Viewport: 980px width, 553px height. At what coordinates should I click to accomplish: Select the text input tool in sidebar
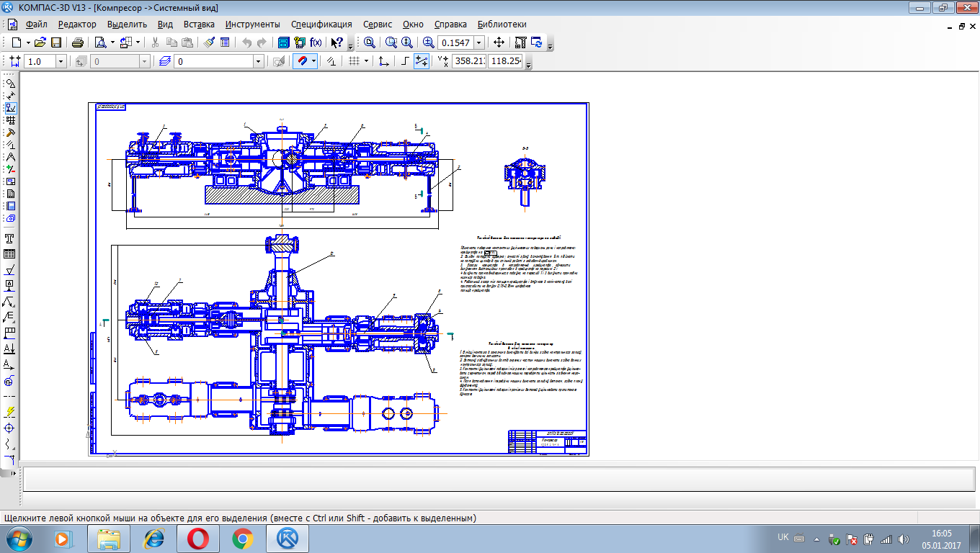[x=10, y=238]
